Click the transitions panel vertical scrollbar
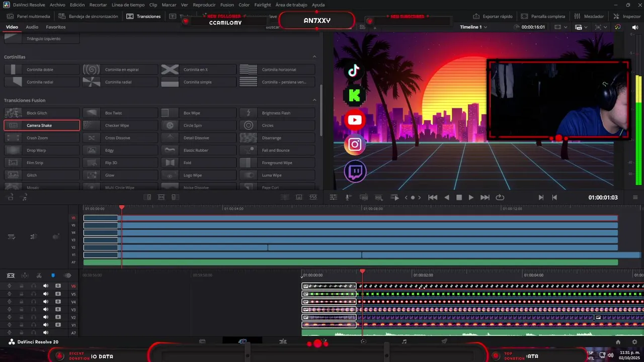644x362 pixels. click(x=321, y=110)
